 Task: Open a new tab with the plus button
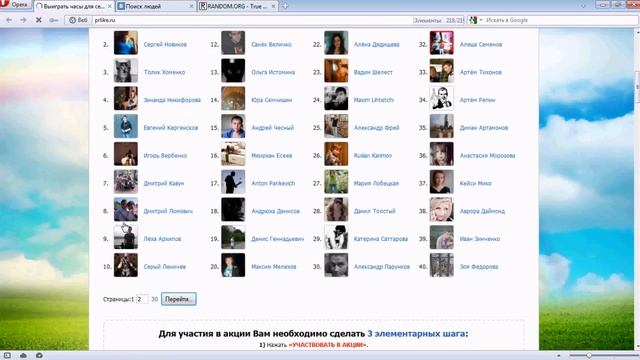pos(285,6)
